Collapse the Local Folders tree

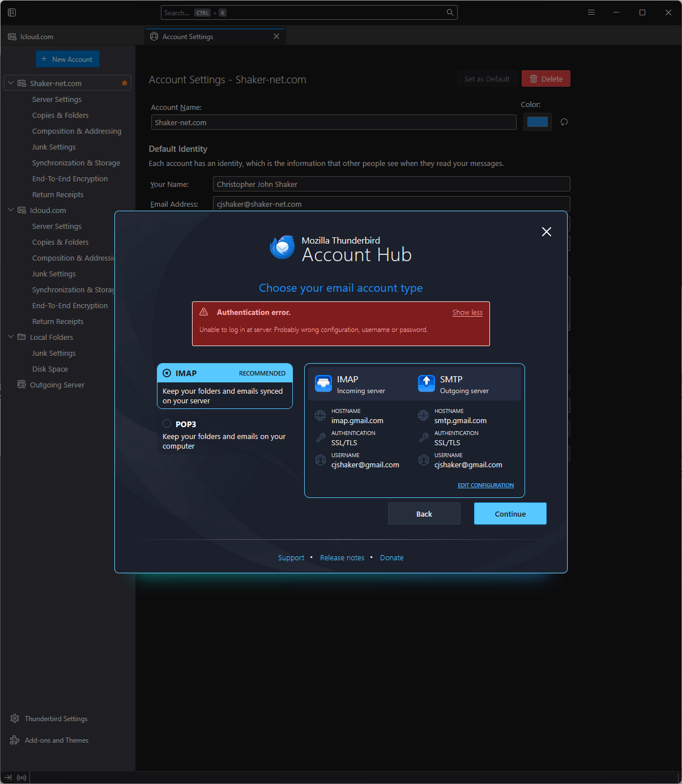pyautogui.click(x=11, y=337)
